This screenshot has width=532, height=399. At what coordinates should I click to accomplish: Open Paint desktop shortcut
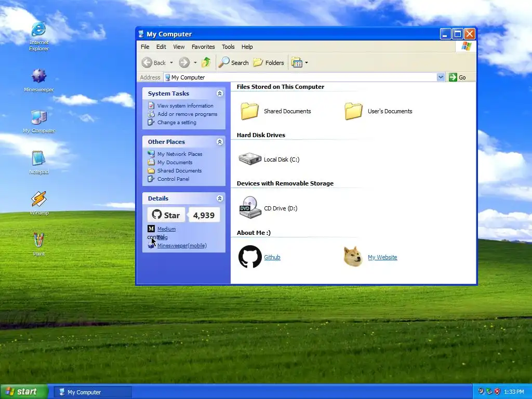pyautogui.click(x=38, y=244)
